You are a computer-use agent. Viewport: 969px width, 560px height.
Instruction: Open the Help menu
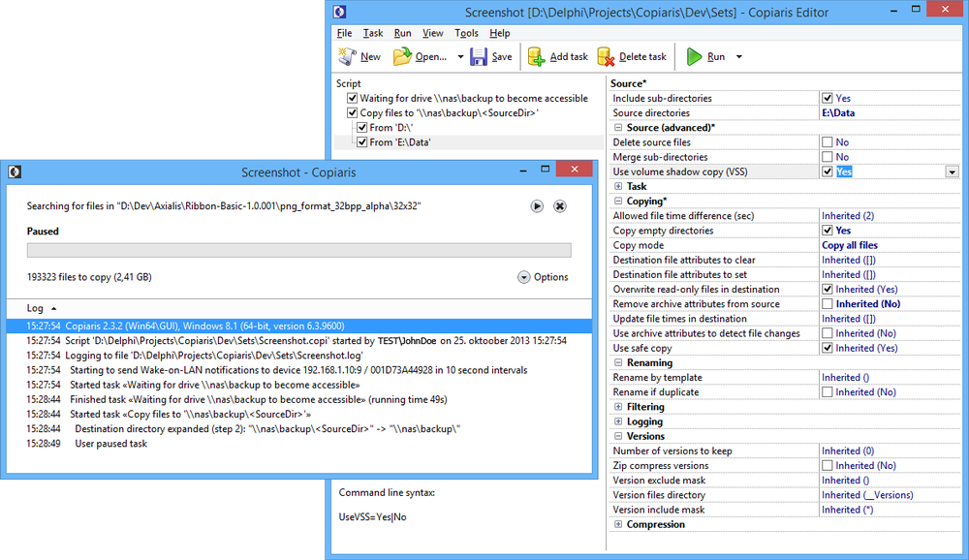coord(499,33)
